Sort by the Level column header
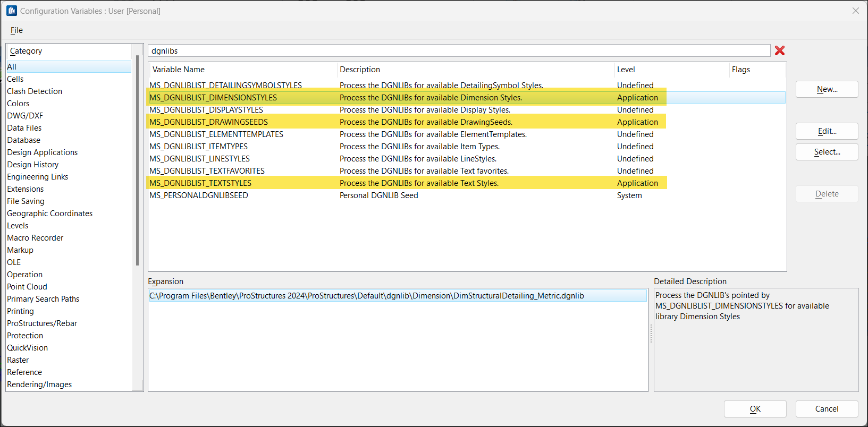This screenshot has height=427, width=868. click(626, 70)
